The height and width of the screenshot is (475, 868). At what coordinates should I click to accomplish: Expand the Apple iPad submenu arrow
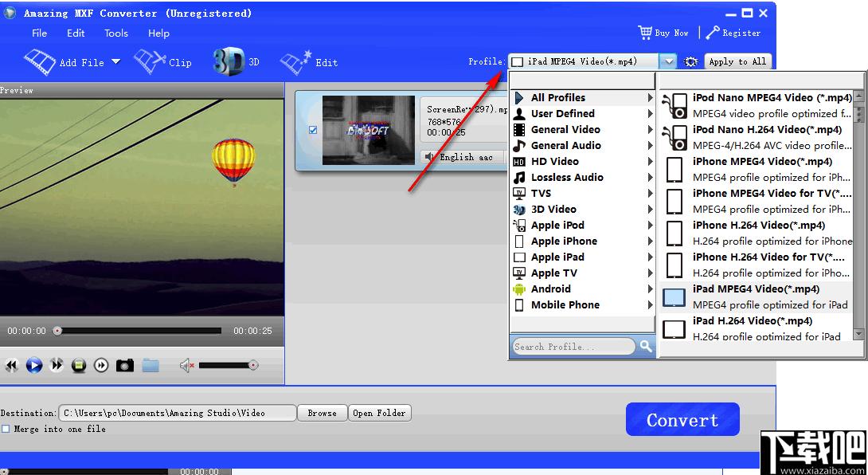[650, 257]
